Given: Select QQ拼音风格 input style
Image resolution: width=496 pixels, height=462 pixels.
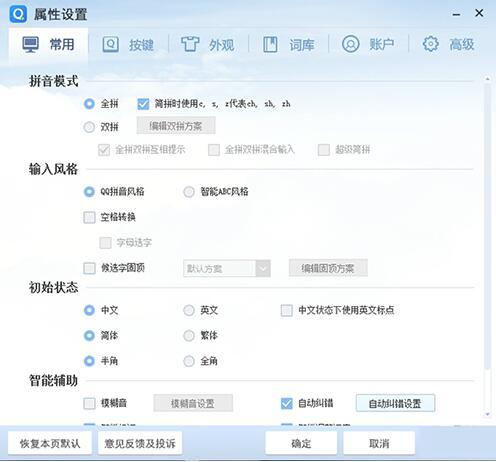Looking at the screenshot, I should pyautogui.click(x=89, y=192).
